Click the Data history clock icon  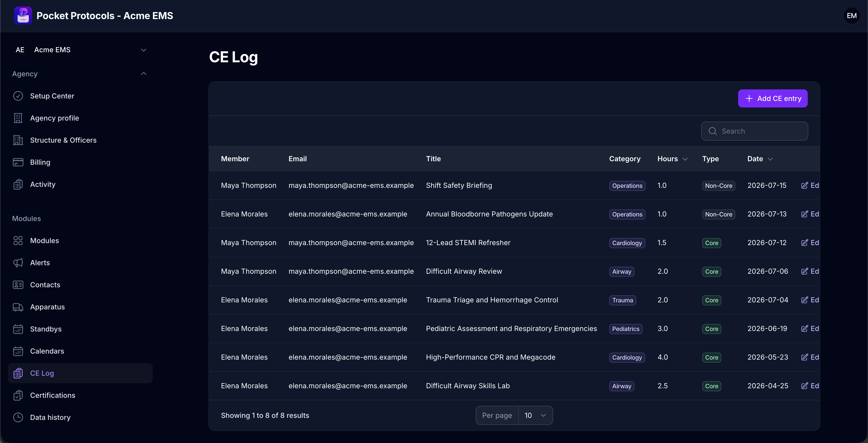18,417
